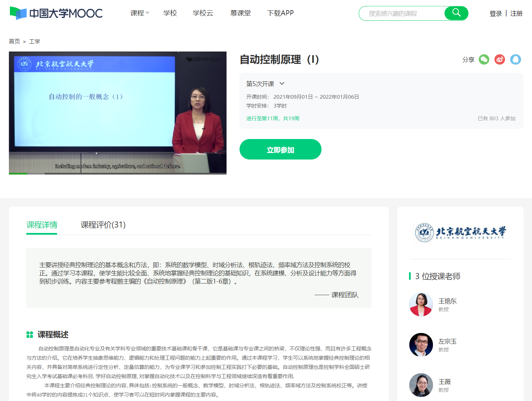
Task: Share course via QQ icon
Action: click(515, 59)
